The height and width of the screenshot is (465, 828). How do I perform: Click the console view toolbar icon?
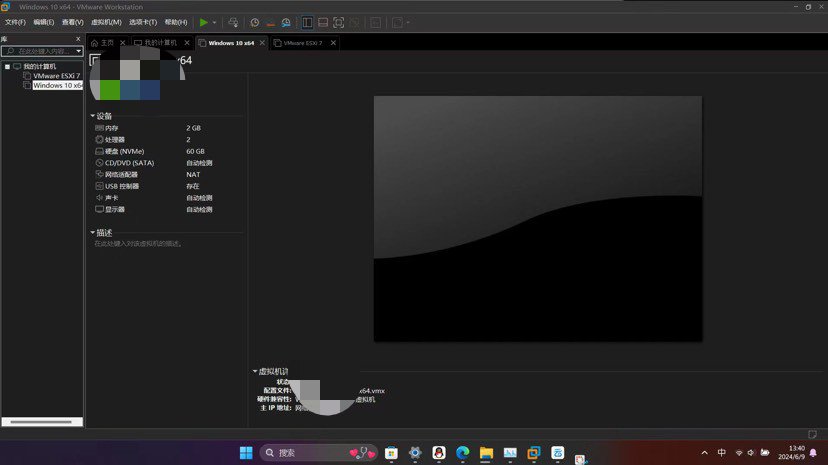[375, 23]
